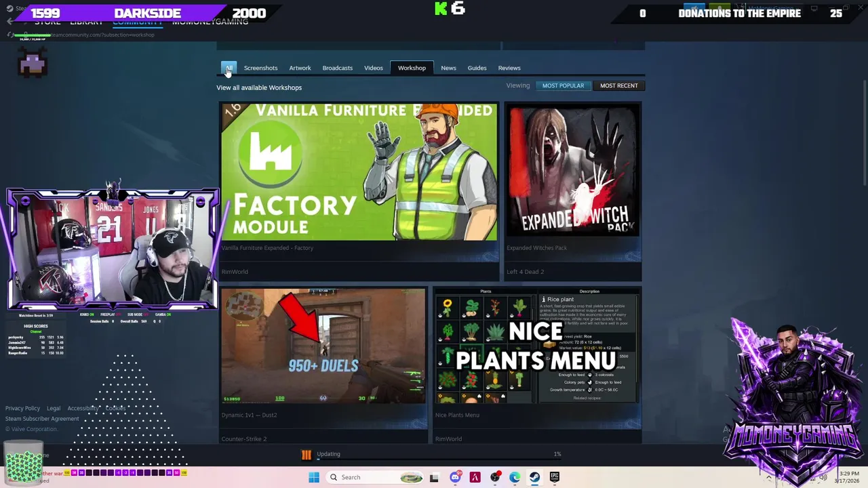
Task: Click 'Expanded Witches Pack' title text
Action: point(536,248)
